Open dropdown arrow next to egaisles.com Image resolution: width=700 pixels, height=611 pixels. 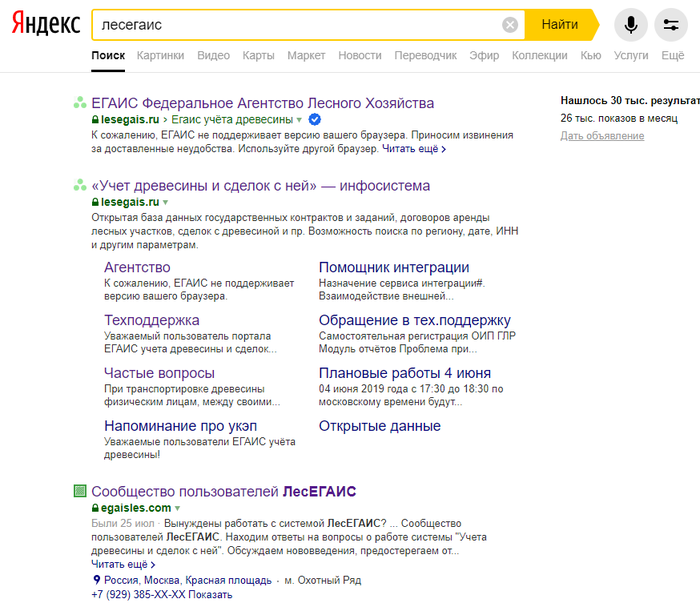177,509
